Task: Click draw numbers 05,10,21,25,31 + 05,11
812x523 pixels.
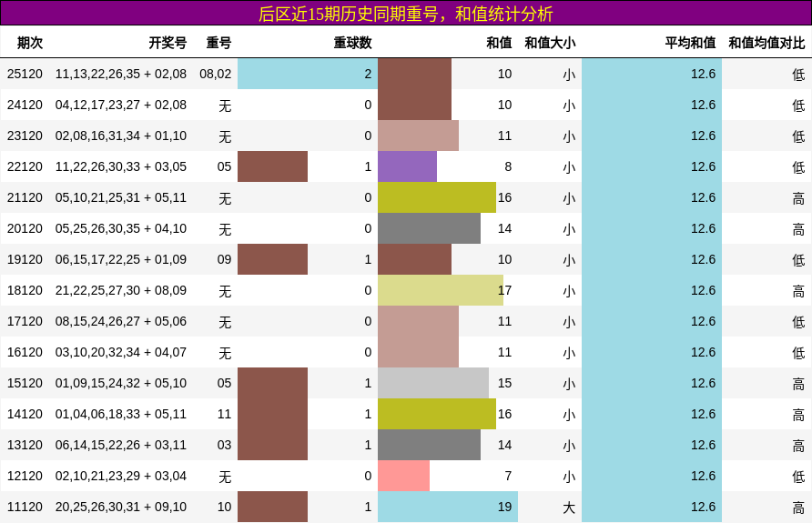Action: [121, 197]
